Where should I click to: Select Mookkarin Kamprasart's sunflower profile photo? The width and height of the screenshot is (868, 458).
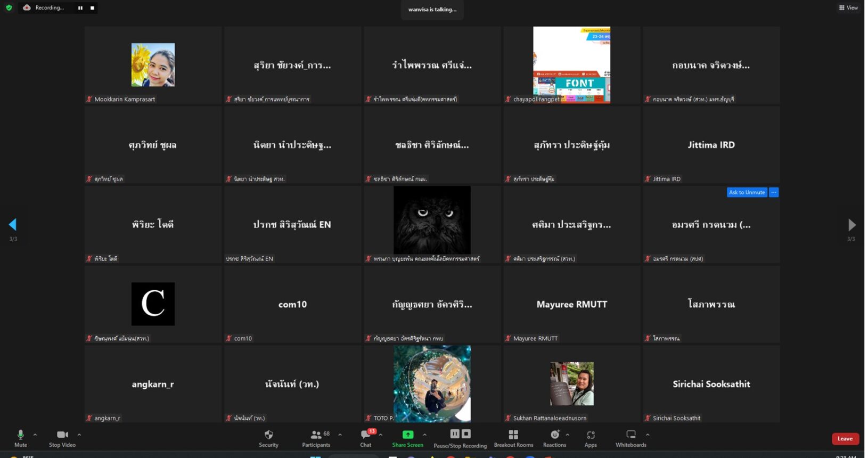tap(153, 65)
